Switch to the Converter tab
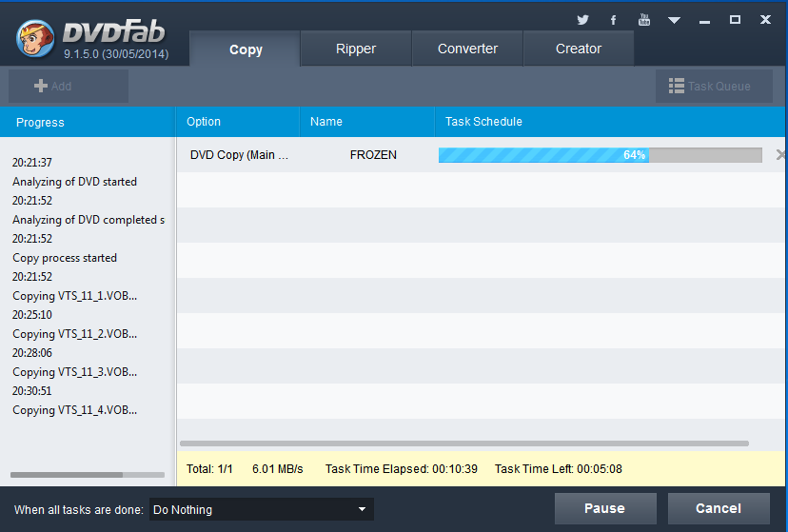Screen dimensions: 788x532 coord(467,49)
